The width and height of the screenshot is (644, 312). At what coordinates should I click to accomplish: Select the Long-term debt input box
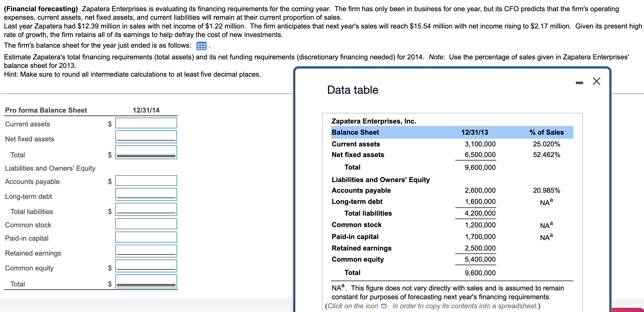(x=146, y=194)
